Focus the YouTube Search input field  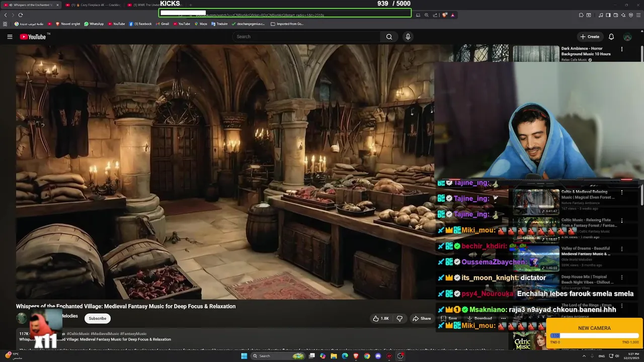click(307, 37)
